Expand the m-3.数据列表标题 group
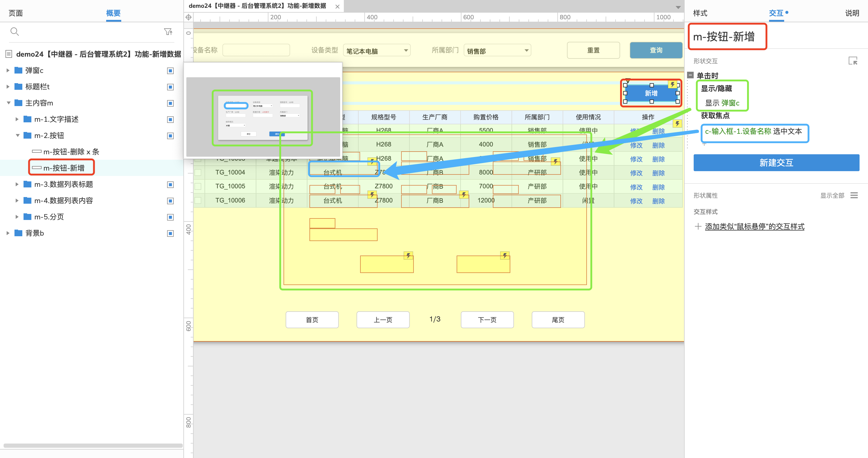 (x=17, y=184)
